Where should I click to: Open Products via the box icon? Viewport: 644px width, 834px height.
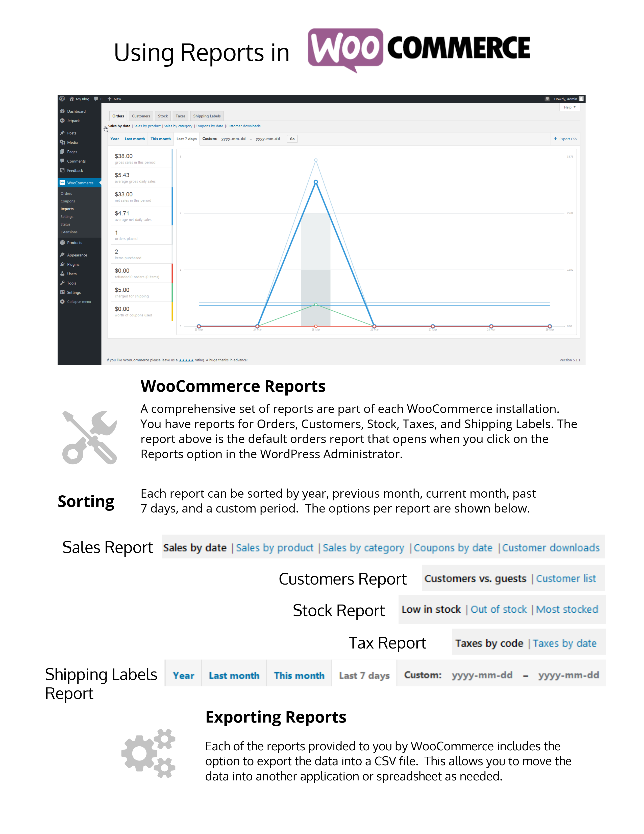[x=62, y=242]
